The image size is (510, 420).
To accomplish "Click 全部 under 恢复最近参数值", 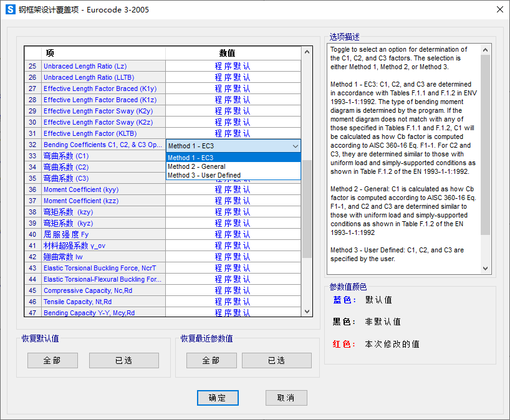I will click(x=211, y=360).
